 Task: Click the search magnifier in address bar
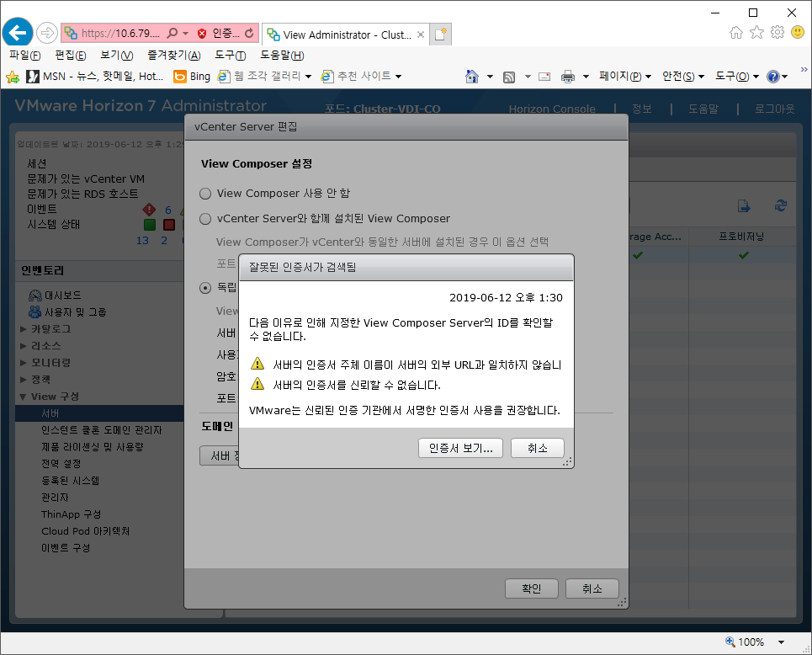coord(172,33)
